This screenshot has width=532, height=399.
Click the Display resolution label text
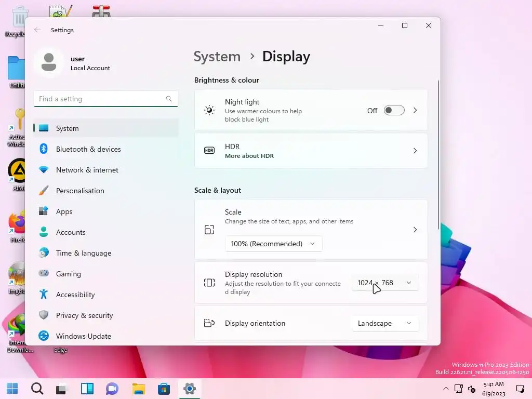[x=254, y=274]
